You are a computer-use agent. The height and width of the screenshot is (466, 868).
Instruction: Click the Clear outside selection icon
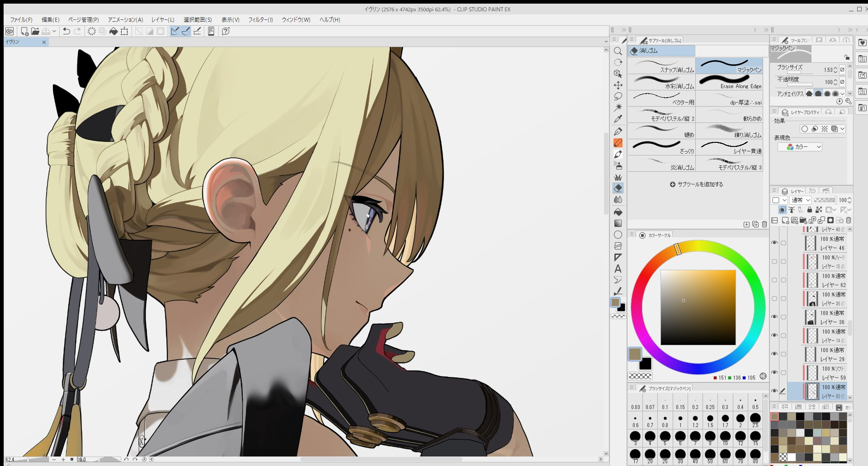point(103,31)
